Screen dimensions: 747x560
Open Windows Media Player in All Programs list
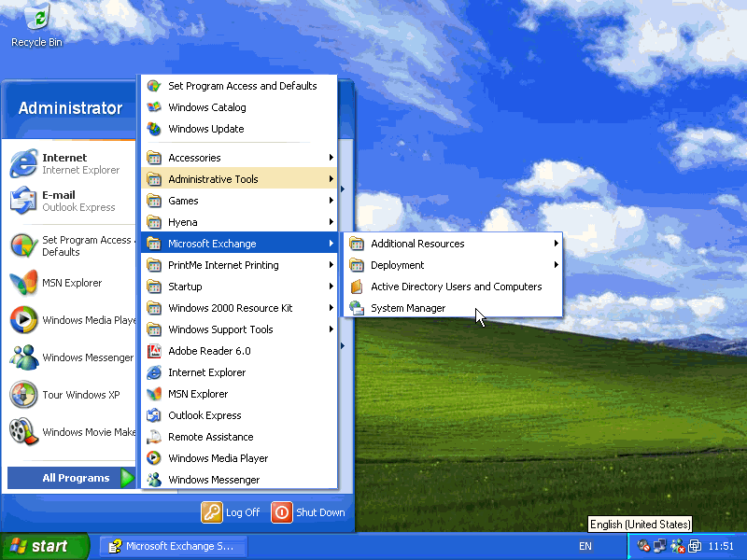[x=239, y=458]
